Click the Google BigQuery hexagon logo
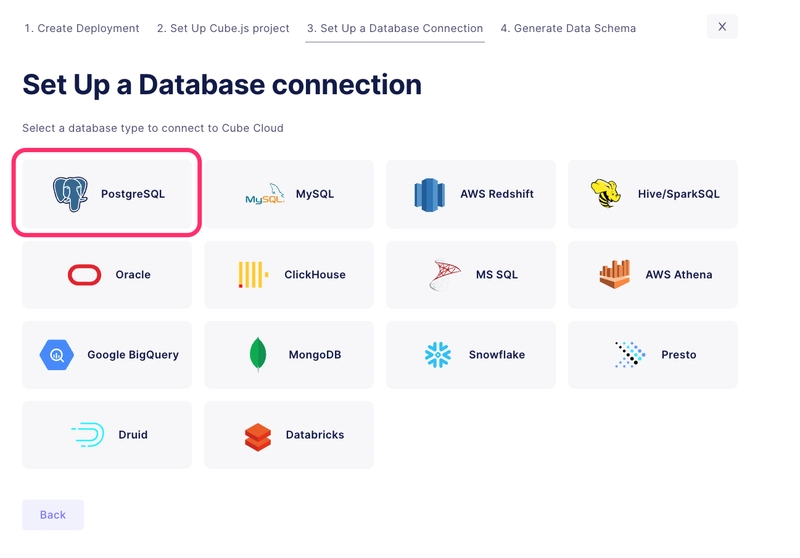The image size is (800, 558). click(x=57, y=354)
